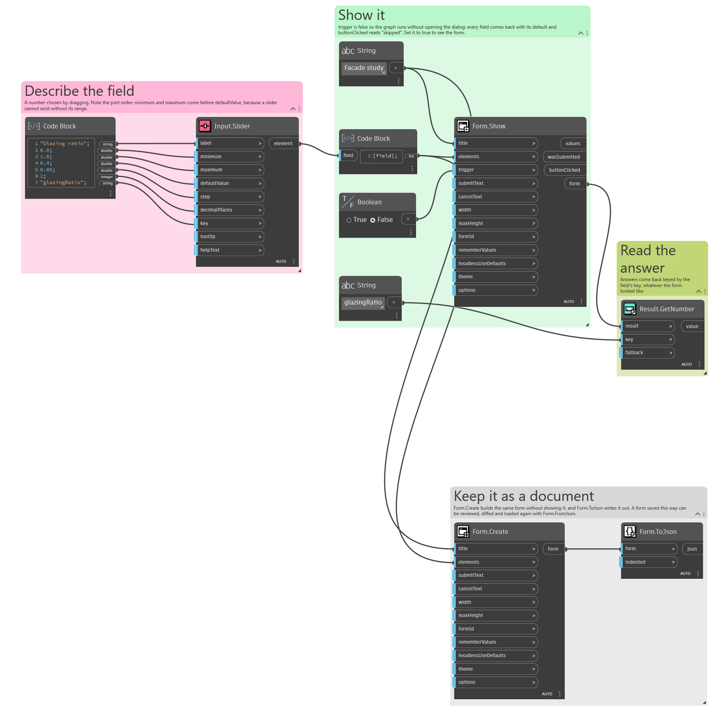This screenshot has width=728, height=710.
Task: Open the Describe the field group menu dots
Action: pos(299,109)
